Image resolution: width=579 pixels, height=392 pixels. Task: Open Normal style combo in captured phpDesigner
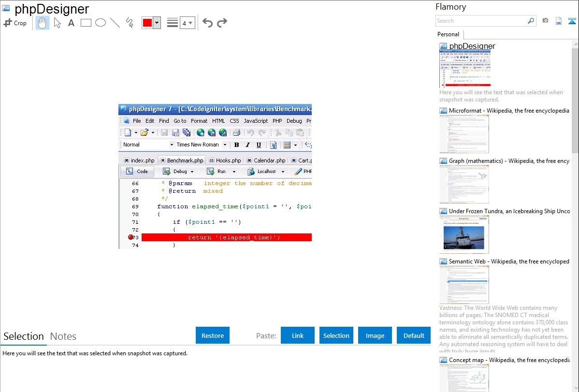click(x=148, y=145)
